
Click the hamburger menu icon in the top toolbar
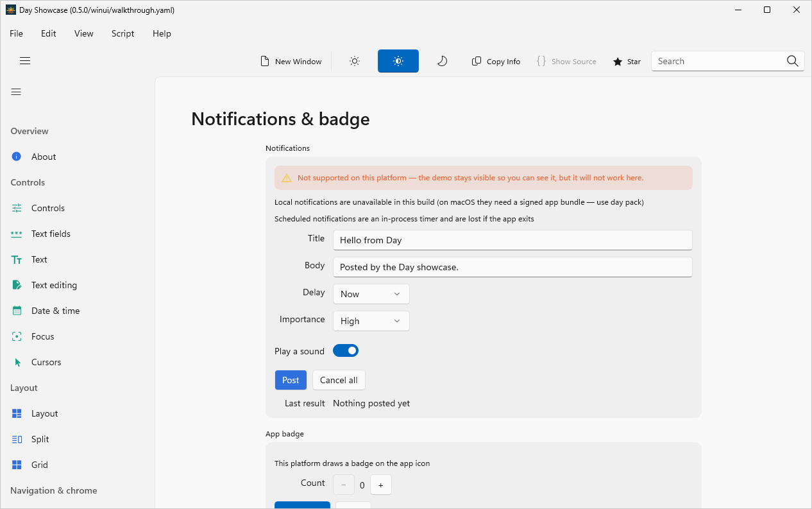coord(25,61)
